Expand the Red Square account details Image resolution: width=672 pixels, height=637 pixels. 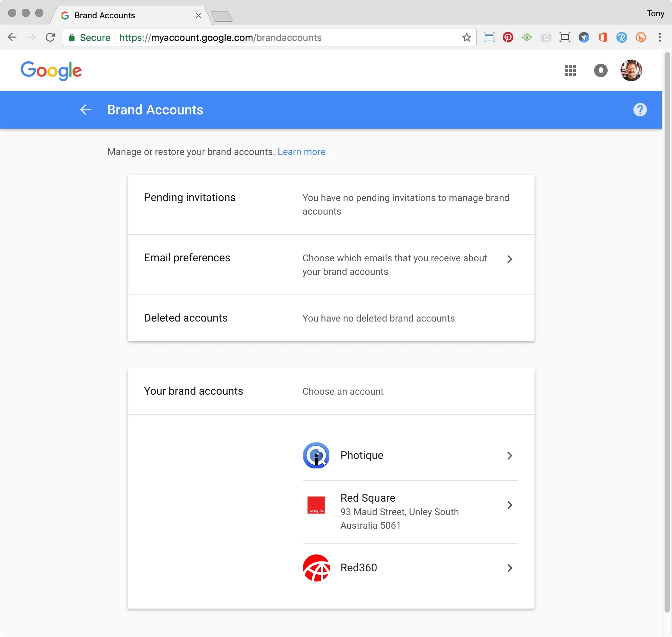[x=510, y=505]
